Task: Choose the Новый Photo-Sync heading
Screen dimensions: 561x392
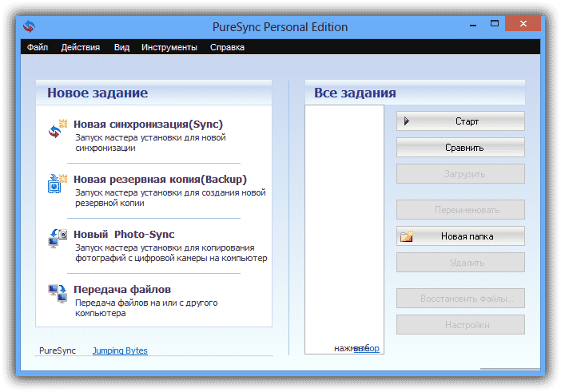Action: (124, 234)
